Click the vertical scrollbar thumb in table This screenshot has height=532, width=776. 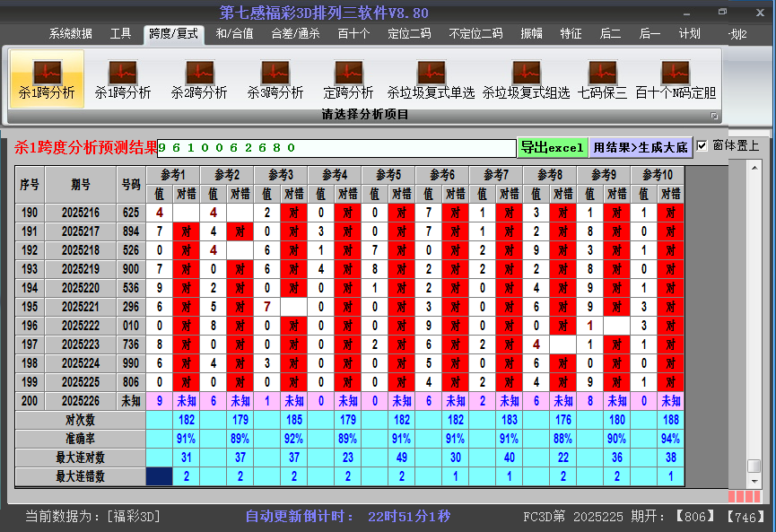pos(754,467)
